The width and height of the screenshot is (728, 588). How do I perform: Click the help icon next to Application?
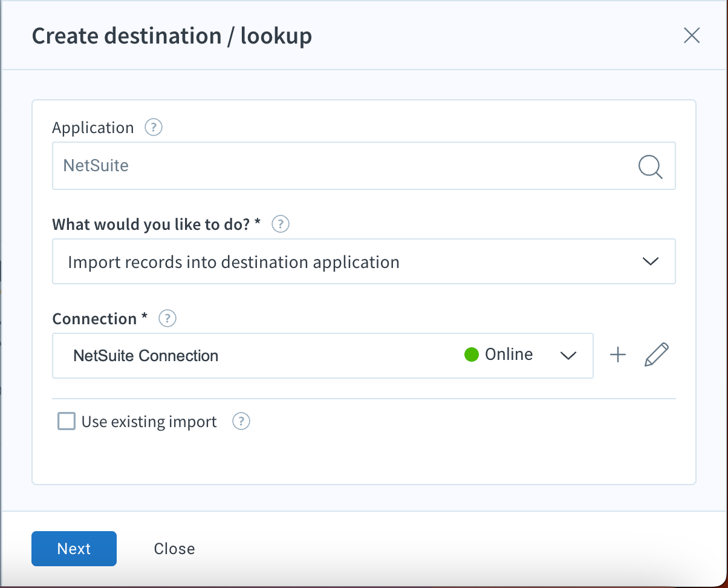tap(154, 128)
